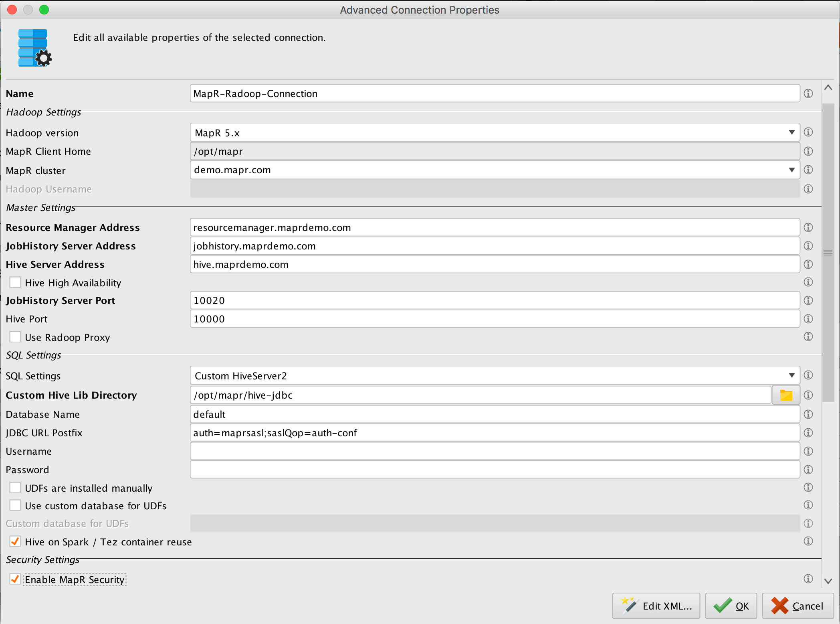The width and height of the screenshot is (840, 624).
Task: Click the info icon next to Name field
Action: 808,93
